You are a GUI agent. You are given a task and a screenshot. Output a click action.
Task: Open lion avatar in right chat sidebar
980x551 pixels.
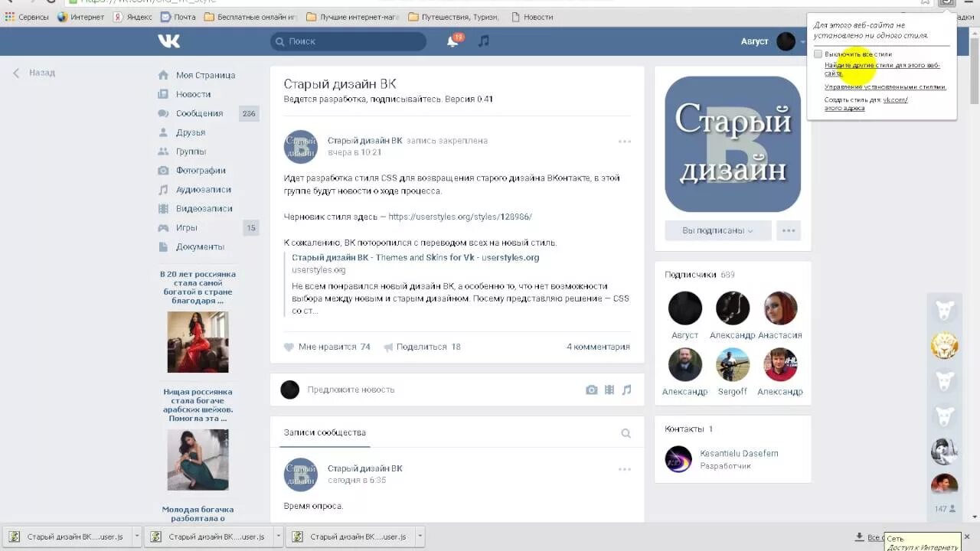tap(944, 345)
